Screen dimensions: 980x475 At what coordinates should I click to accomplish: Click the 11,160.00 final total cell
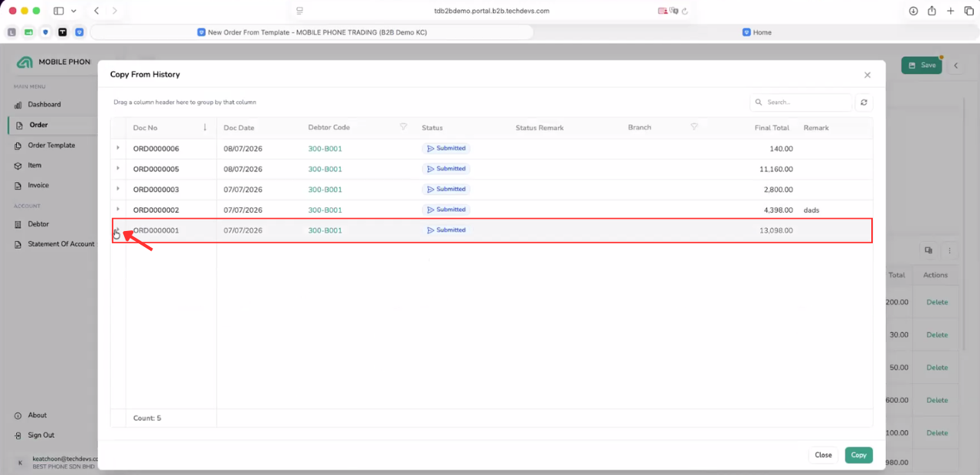776,169
